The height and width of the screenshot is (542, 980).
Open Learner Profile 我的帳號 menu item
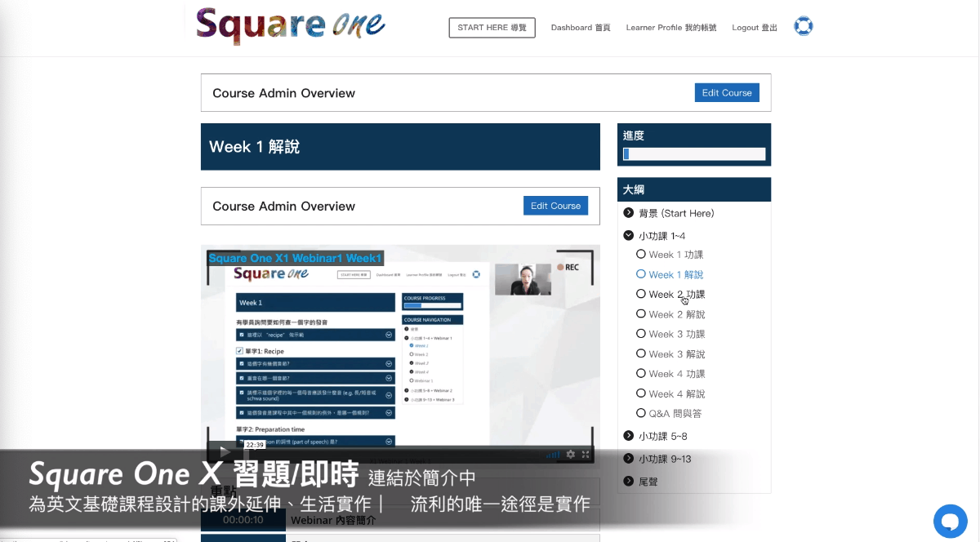click(x=670, y=28)
